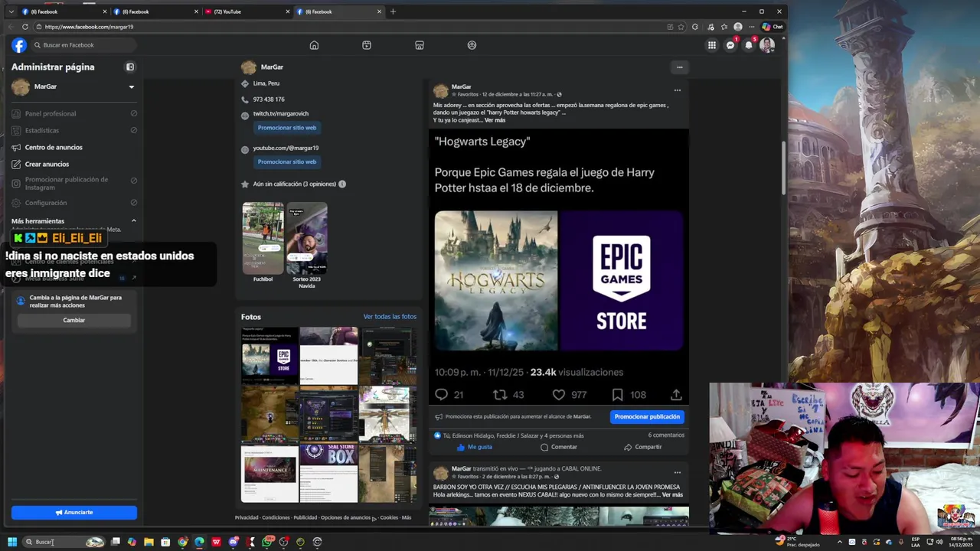Open WhatsApp from the taskbar
980x551 pixels.
click(267, 542)
